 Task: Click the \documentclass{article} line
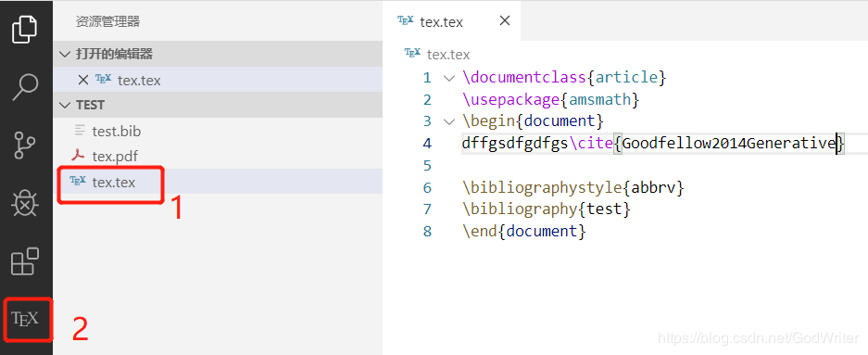click(x=565, y=78)
